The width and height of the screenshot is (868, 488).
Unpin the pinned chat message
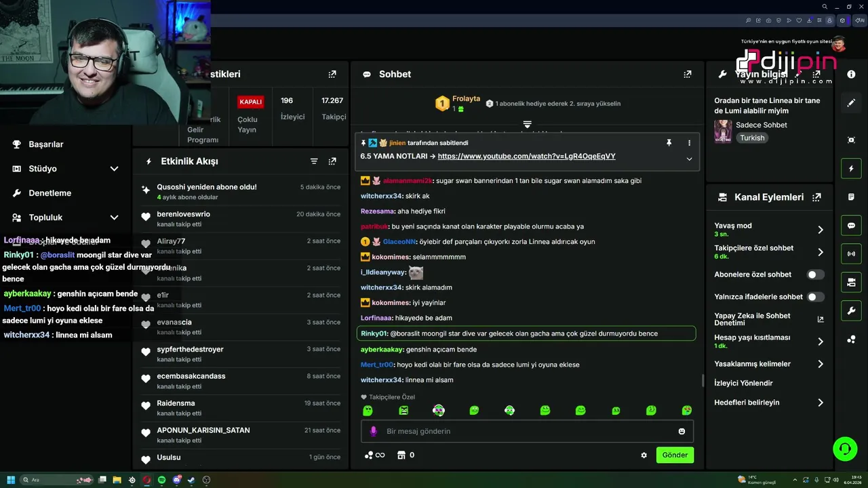click(x=669, y=143)
